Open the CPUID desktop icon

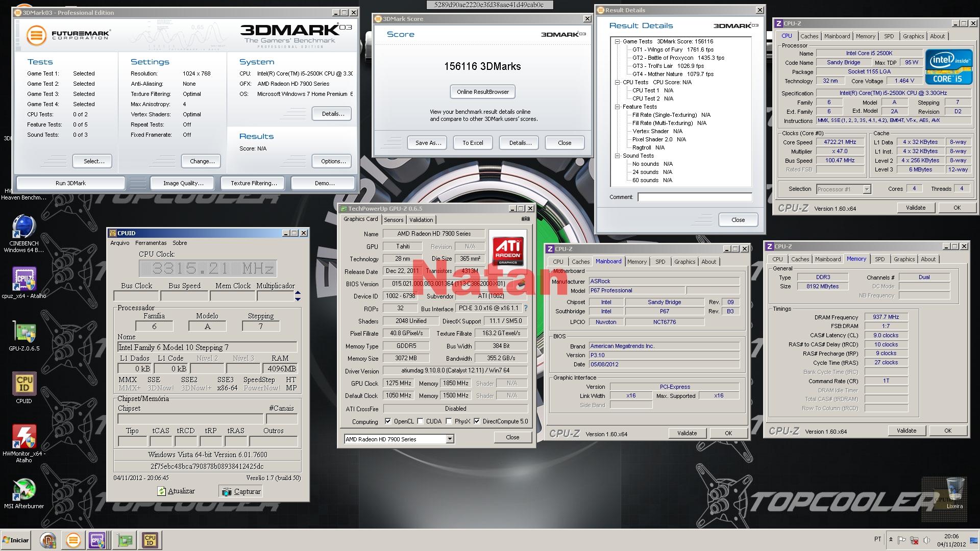pos(23,387)
